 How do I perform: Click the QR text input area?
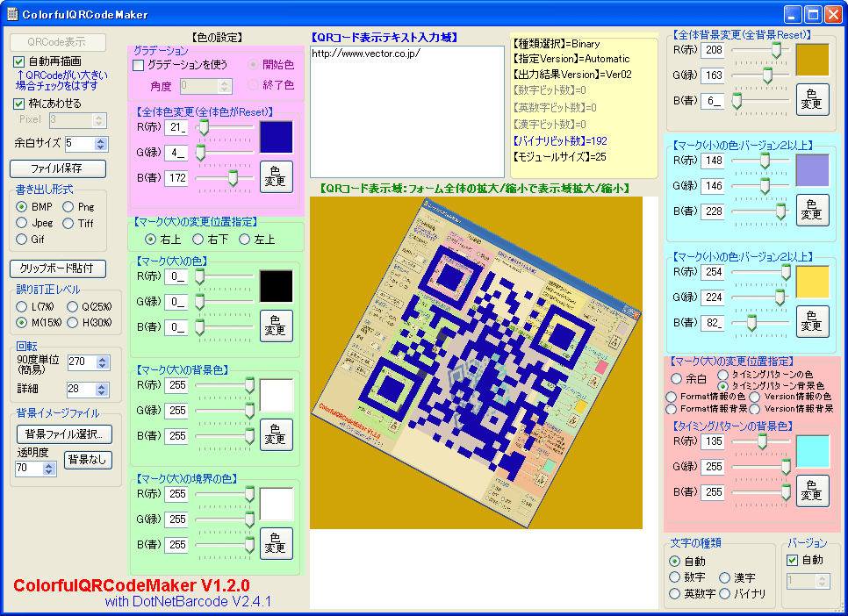[x=407, y=111]
